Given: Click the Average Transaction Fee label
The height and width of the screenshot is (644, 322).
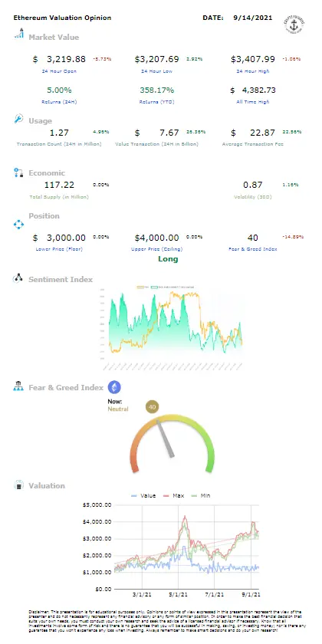Looking at the screenshot, I should [x=253, y=144].
